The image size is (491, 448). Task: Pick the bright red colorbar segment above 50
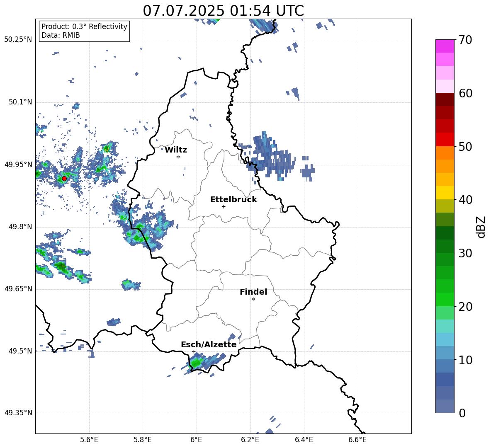click(445, 140)
